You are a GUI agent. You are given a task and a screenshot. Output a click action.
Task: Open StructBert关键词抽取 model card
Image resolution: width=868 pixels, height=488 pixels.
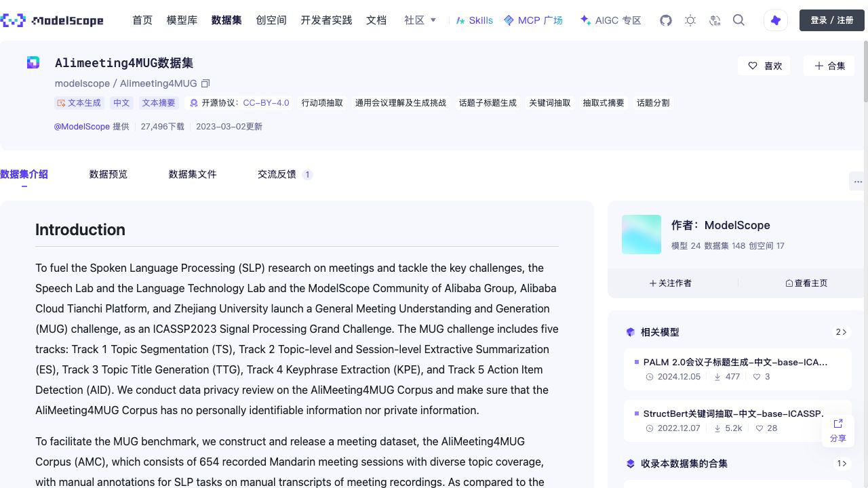tap(738, 421)
